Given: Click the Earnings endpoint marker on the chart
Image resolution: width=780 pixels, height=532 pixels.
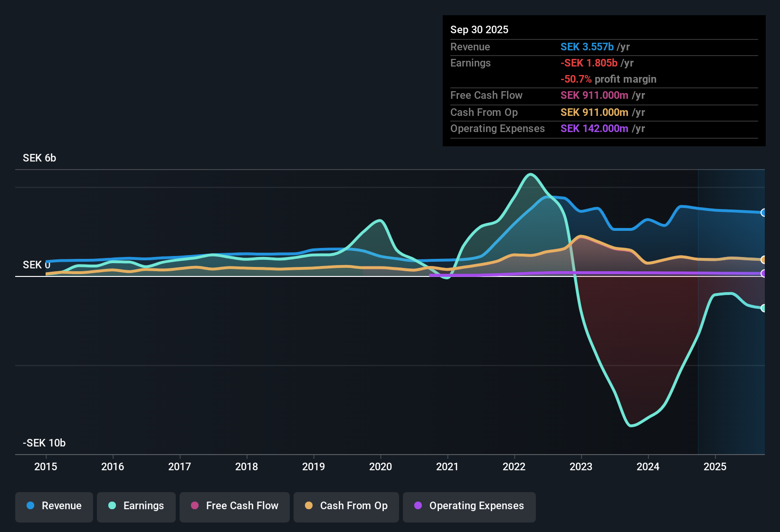Looking at the screenshot, I should pyautogui.click(x=763, y=308).
